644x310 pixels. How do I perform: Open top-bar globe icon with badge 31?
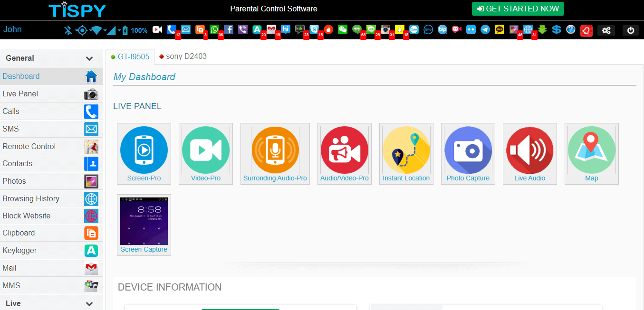[x=528, y=29]
